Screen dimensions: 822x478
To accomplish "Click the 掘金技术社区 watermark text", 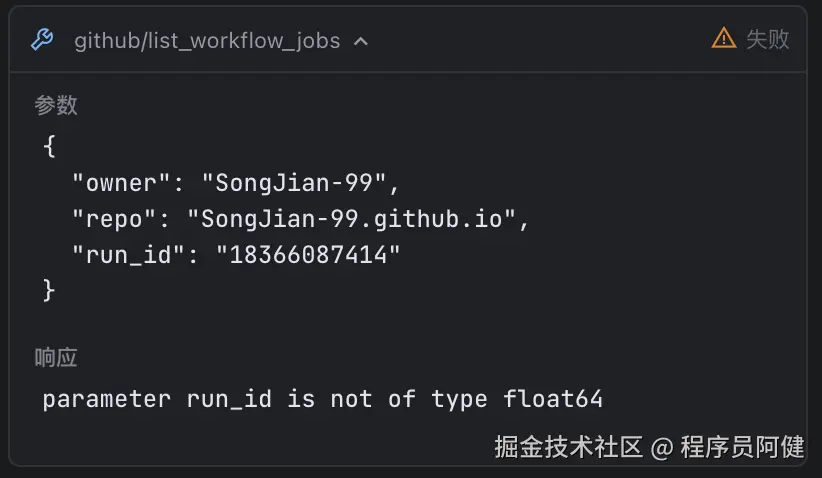I will 568,447.
